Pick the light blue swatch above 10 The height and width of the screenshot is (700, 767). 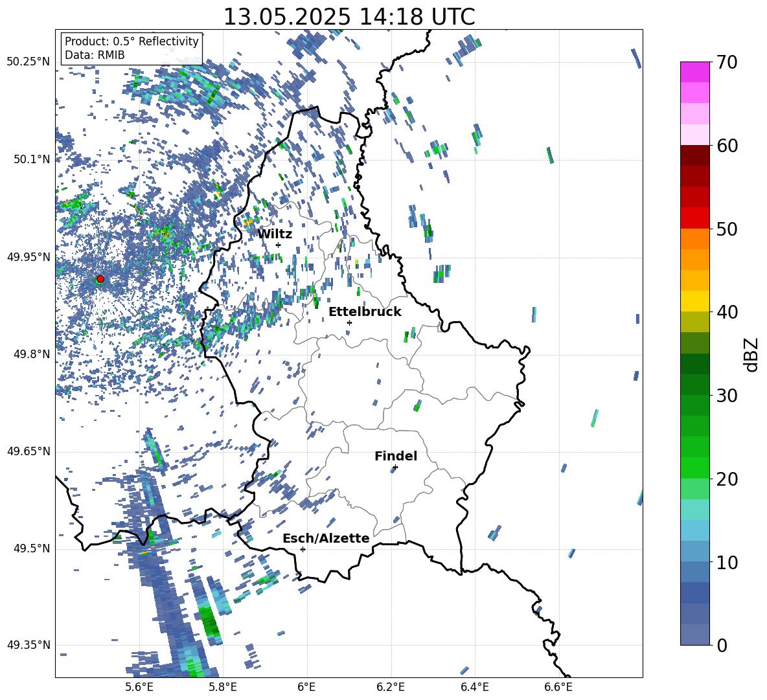[x=694, y=551]
